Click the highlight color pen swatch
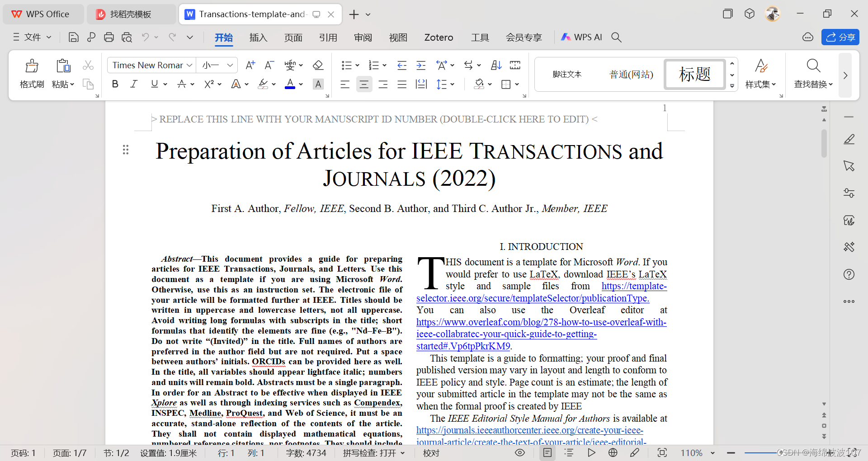 (x=263, y=84)
